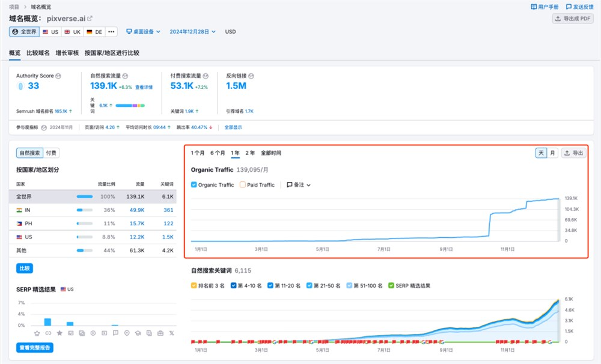Click the 导出成 PDF button
601x364 pixels.
[x=573, y=19]
